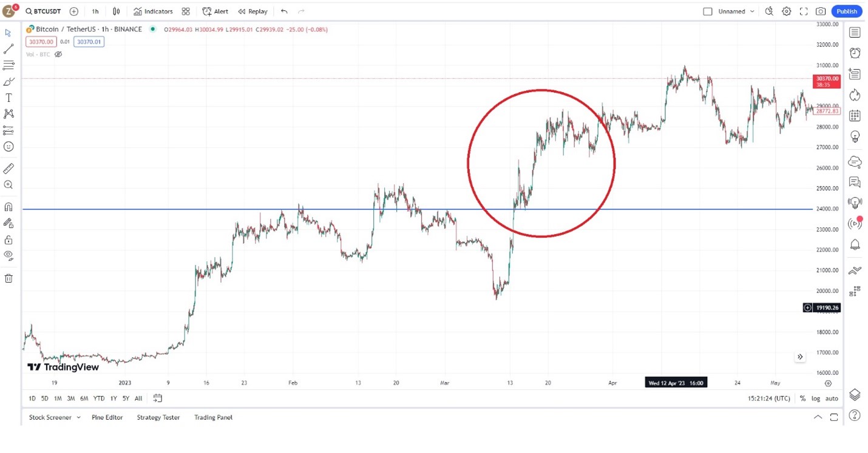Open the candle chart style menu
The width and height of the screenshot is (868, 453).
pos(117,12)
